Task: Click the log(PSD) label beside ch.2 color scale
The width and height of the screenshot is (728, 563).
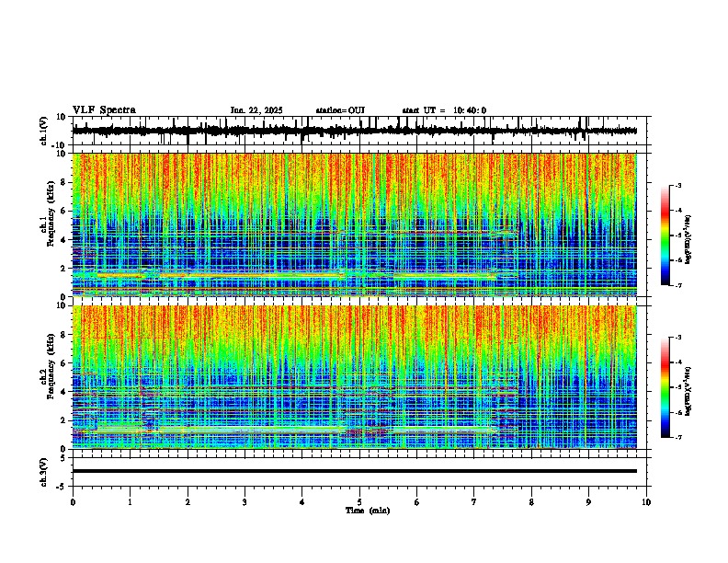Action: pos(688,391)
